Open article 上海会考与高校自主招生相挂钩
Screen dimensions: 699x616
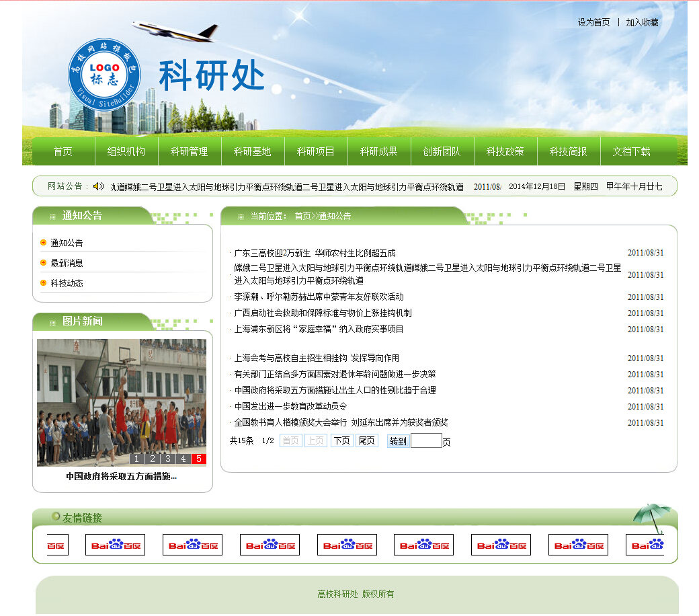click(317, 358)
